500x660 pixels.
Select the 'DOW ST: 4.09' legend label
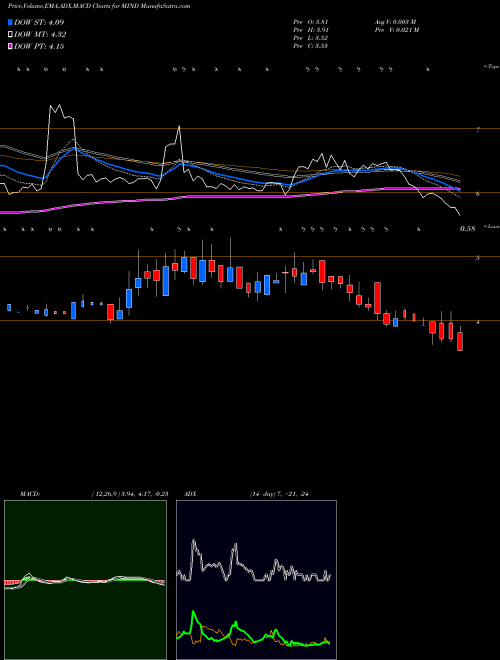coord(39,22)
